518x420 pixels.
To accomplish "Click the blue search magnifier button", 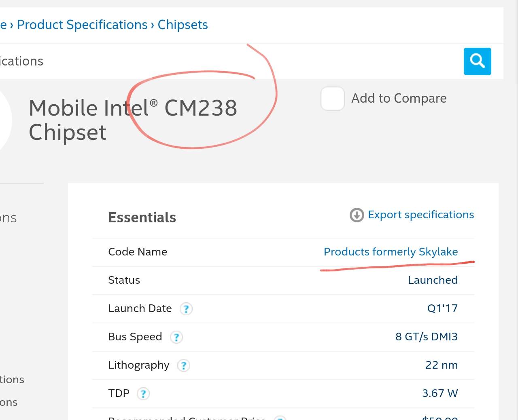I will coord(478,61).
